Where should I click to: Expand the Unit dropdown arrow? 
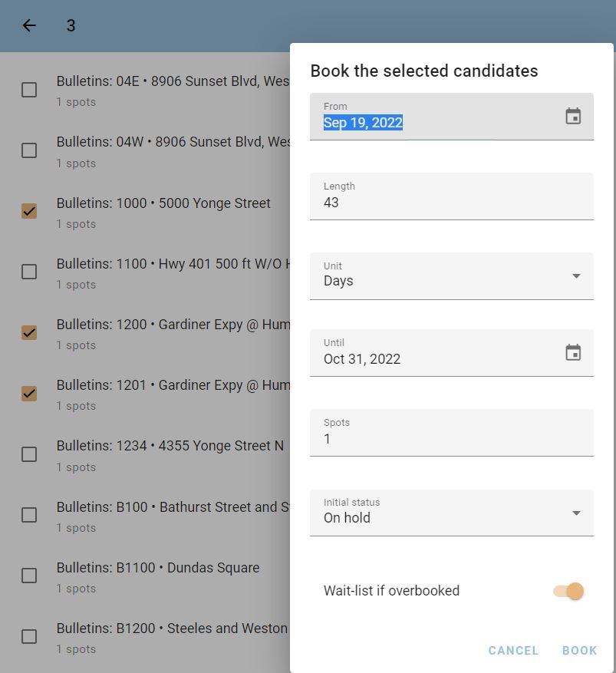pos(577,276)
